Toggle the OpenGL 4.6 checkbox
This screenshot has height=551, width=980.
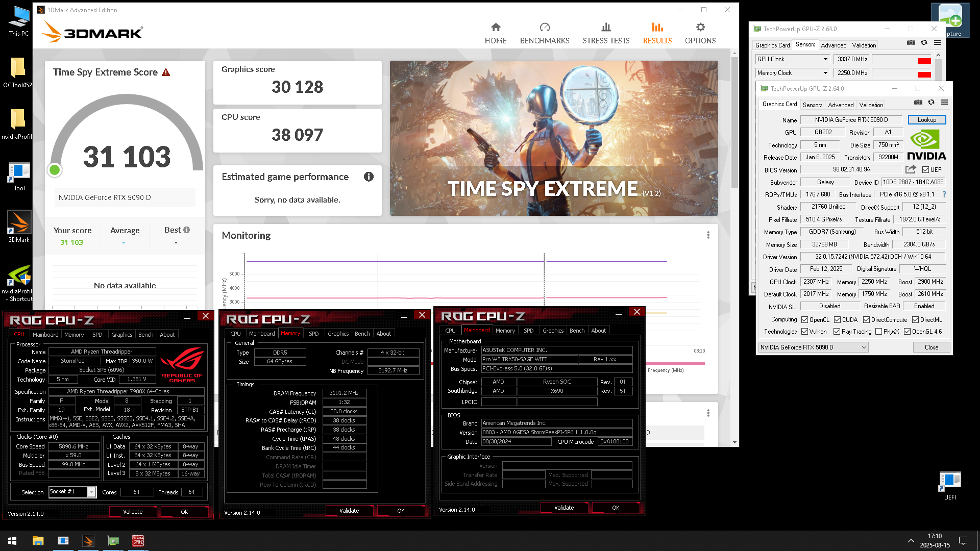pyautogui.click(x=907, y=332)
